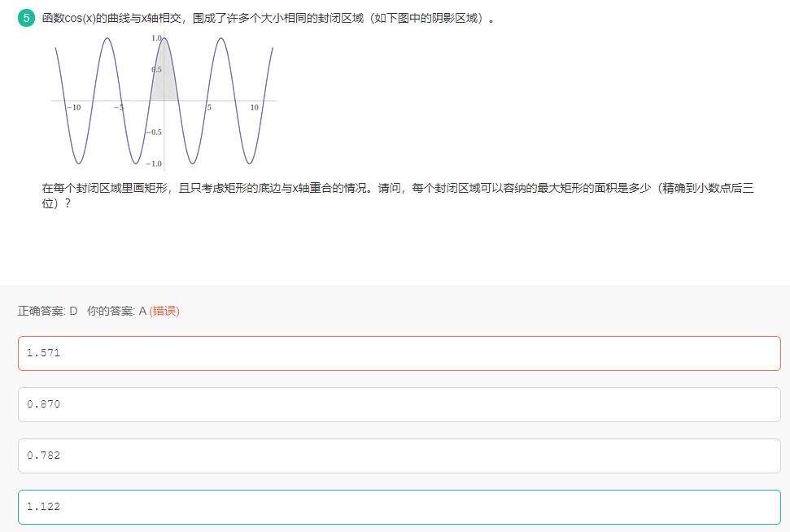Choose answer option 0.782
The height and width of the screenshot is (532, 790).
coord(399,456)
